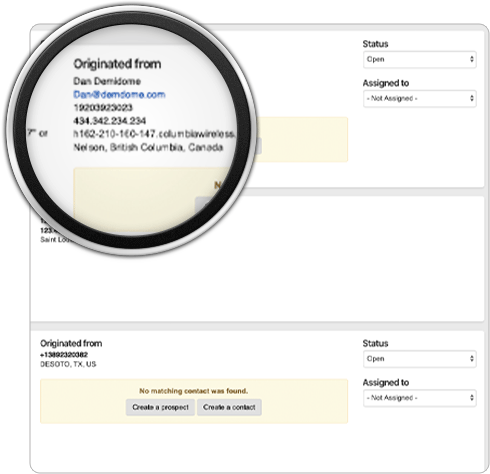Select the phone number +13892320082
Screen dimensions: 490x474
pos(64,355)
